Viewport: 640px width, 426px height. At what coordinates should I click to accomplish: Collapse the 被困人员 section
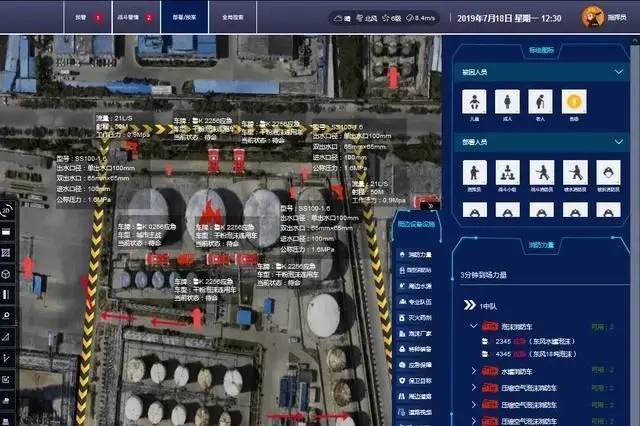619,72
